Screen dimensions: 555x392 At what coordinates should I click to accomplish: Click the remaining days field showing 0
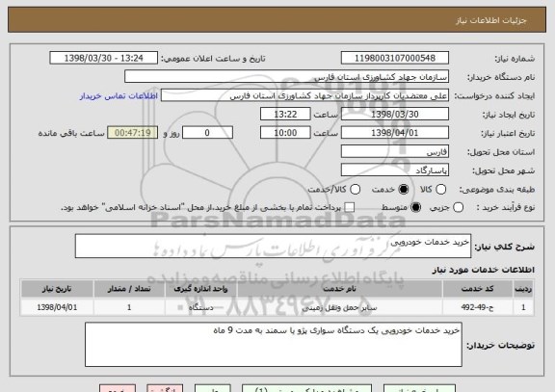tap(207, 133)
